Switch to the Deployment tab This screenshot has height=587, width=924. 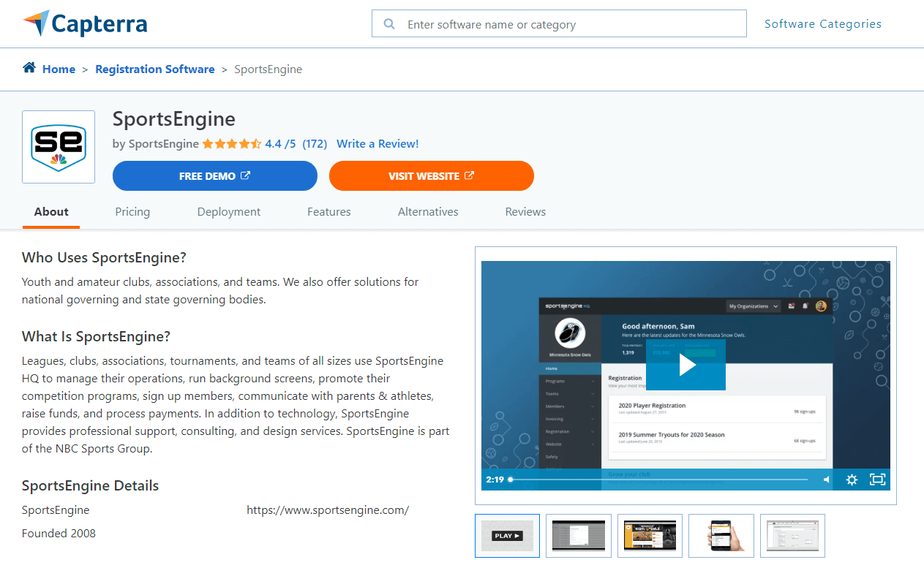229,212
